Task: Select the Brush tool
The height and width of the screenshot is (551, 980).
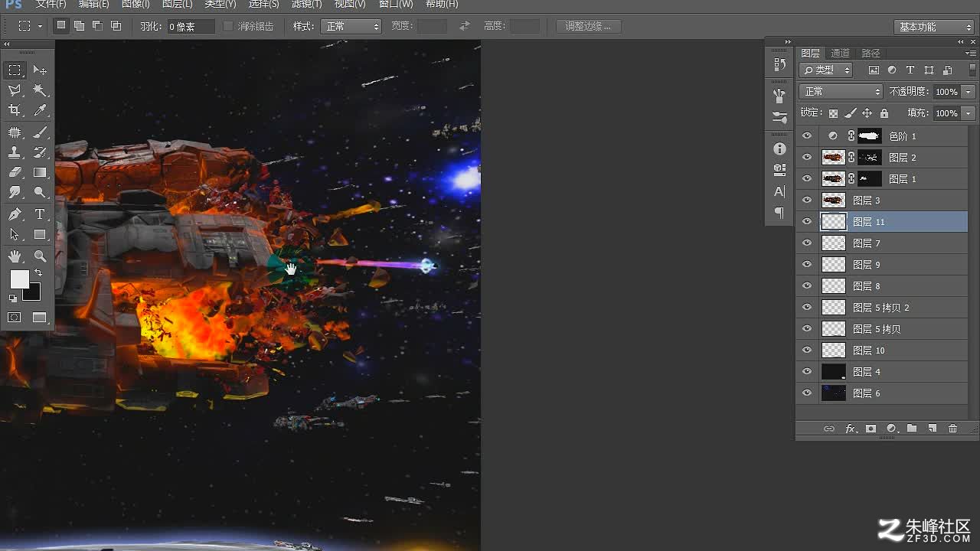Action: coord(40,132)
